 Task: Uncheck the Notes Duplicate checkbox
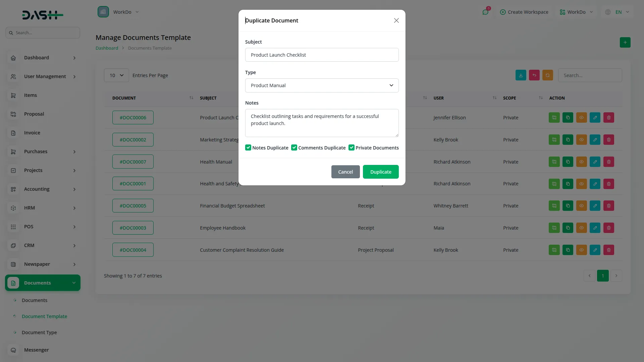(x=248, y=147)
